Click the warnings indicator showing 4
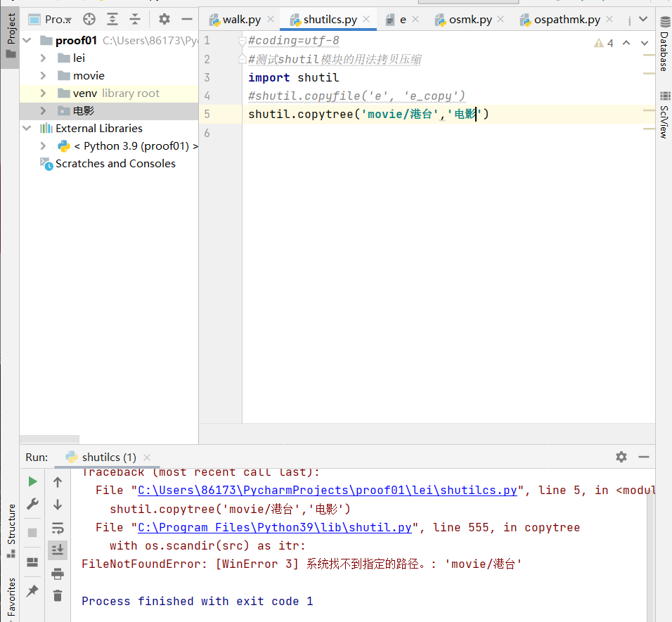 pos(604,43)
